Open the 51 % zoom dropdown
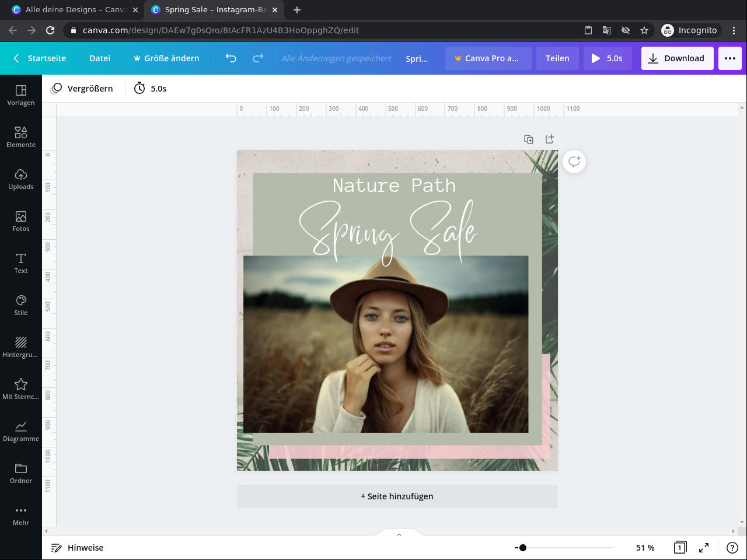 [645, 548]
